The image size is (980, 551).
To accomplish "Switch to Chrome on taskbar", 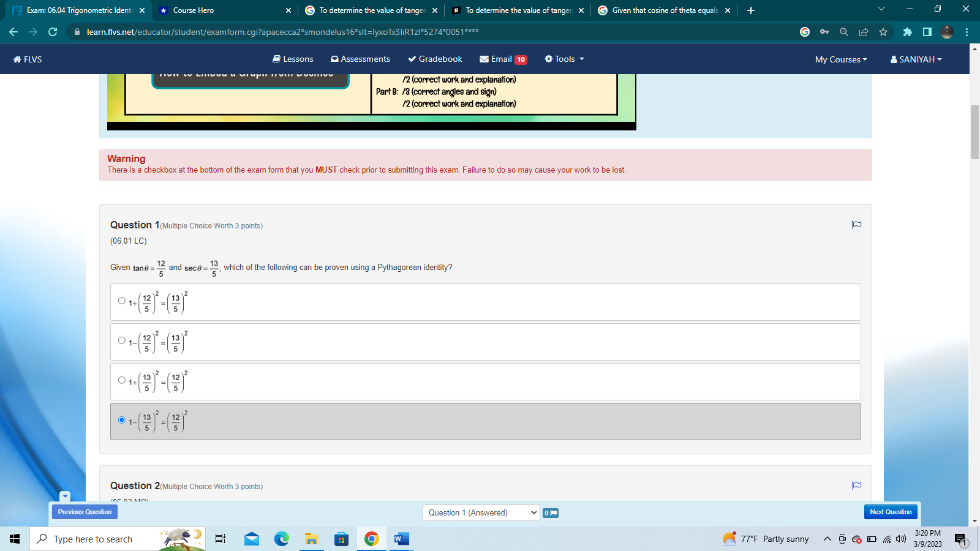I will (x=371, y=539).
